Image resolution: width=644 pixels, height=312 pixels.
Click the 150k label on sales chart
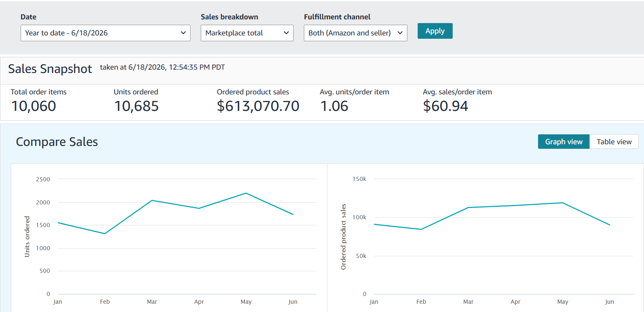coord(359,179)
